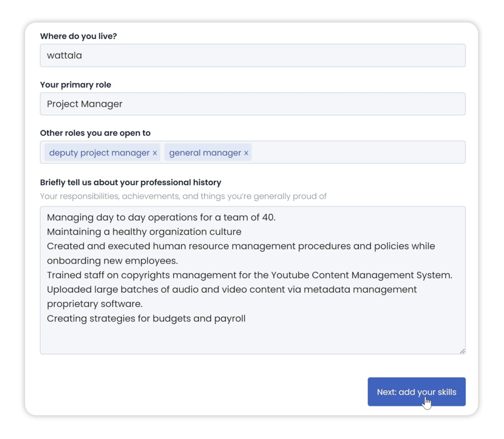This screenshot has width=504, height=439.
Task: Select the Project Manager role text
Action: [x=84, y=104]
